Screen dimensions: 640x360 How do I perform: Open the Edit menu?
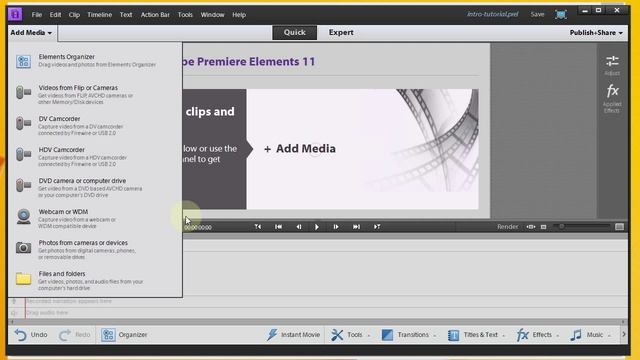point(55,15)
